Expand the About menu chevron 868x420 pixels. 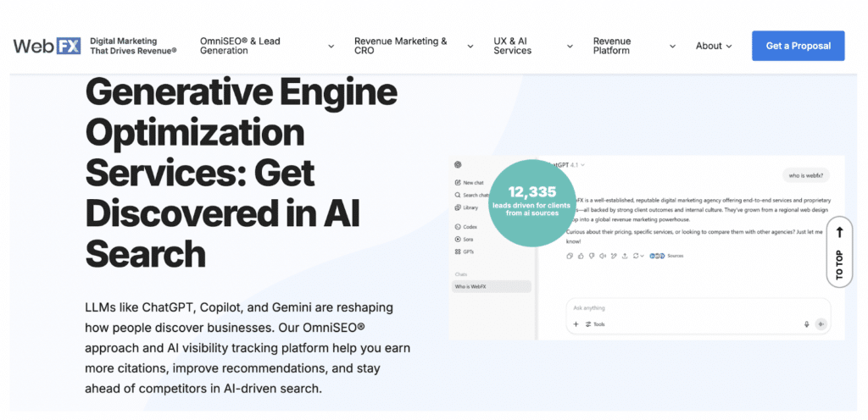(x=728, y=47)
